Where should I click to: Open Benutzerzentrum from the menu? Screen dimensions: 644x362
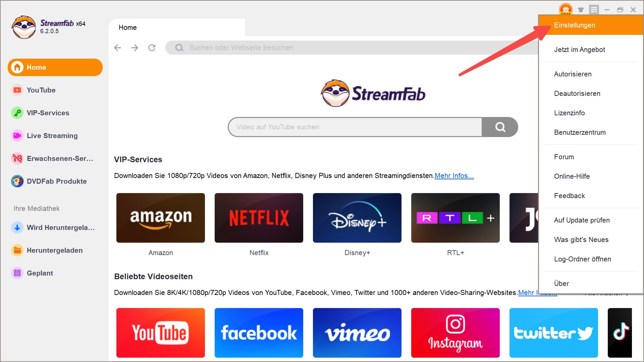tap(591, 132)
